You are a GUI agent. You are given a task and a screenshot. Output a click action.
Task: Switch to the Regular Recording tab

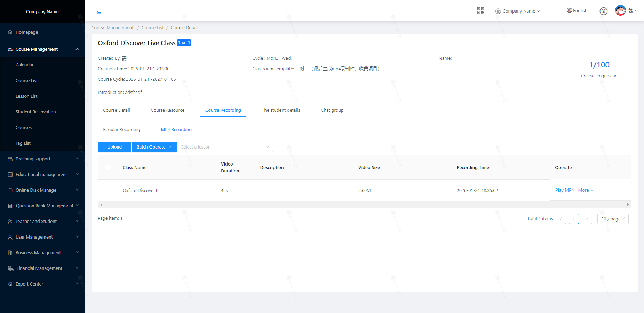(121, 130)
